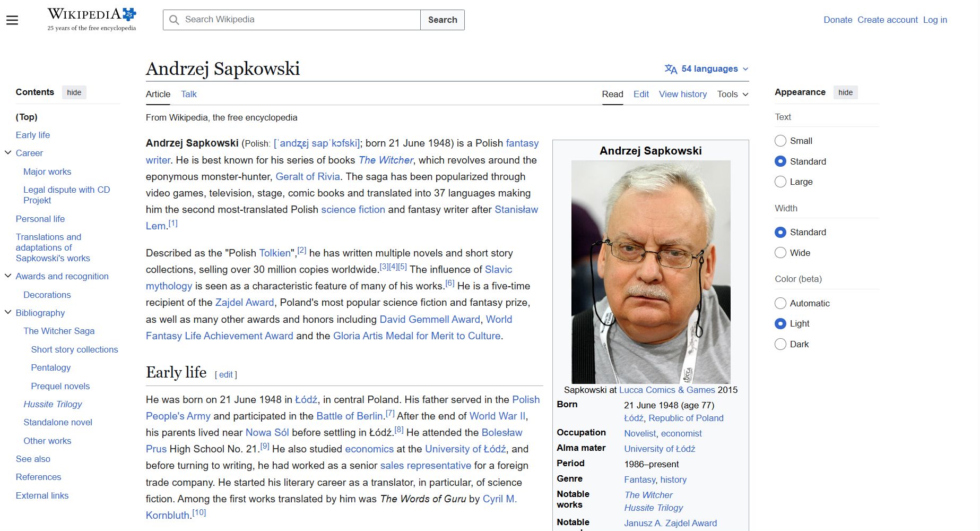
Task: Edit the Early life section
Action: click(226, 374)
